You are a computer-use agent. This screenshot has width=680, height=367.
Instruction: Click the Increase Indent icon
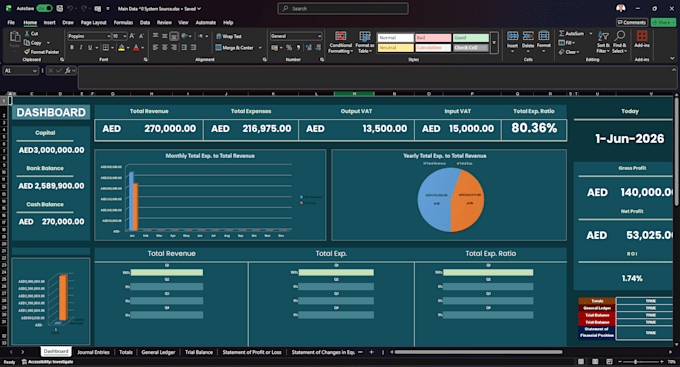(193, 48)
